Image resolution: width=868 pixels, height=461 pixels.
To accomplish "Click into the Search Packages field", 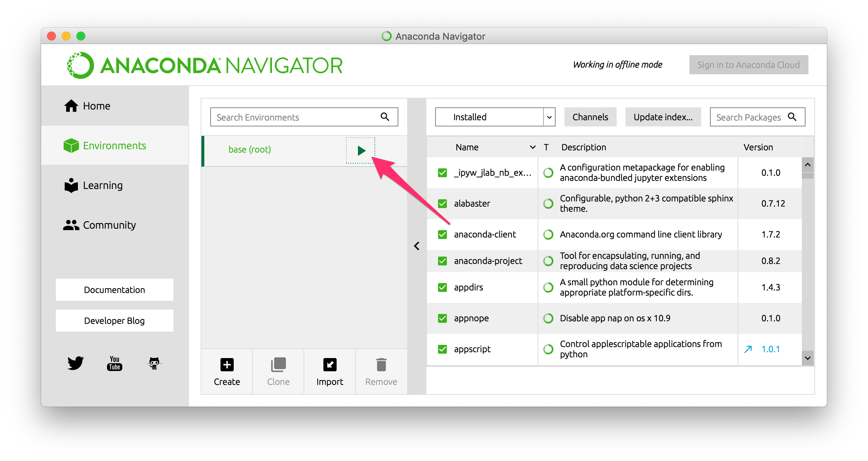I will [748, 117].
